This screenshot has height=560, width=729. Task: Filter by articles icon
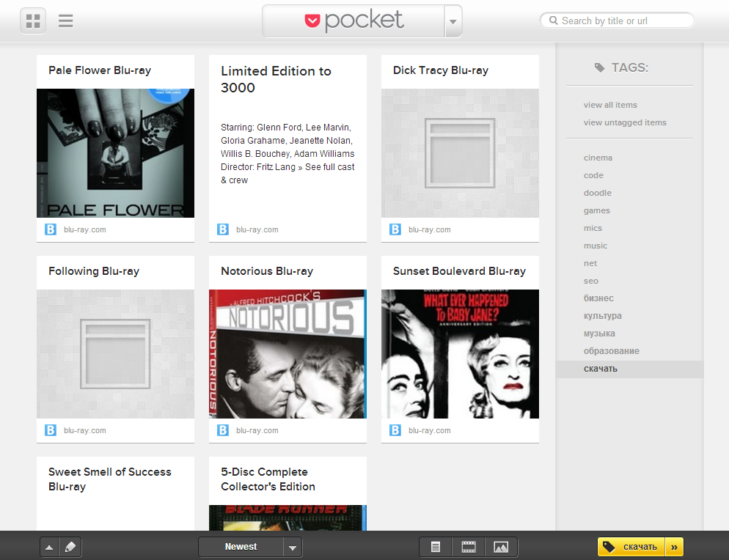coord(436,547)
